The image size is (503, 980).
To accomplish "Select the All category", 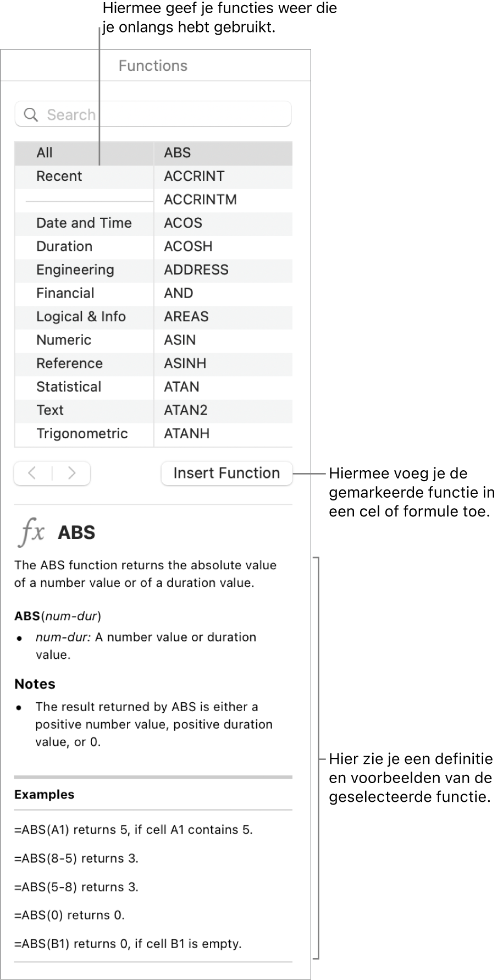I will tap(45, 153).
